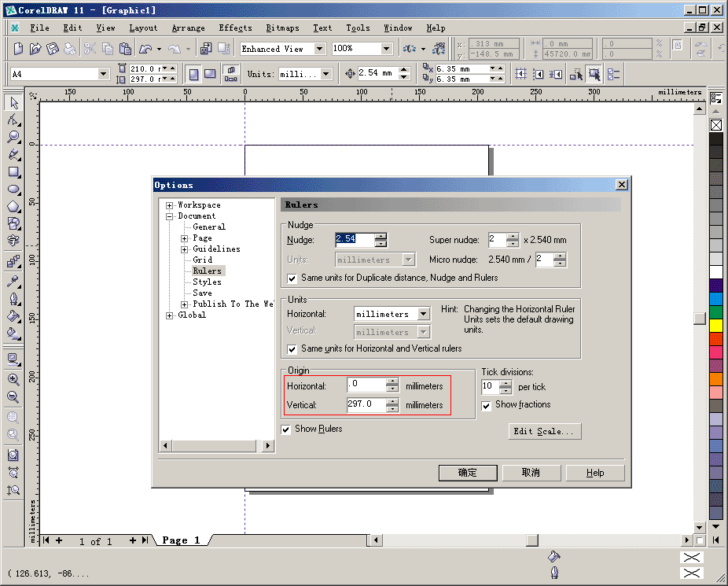Viewport: 728px width, 586px height.
Task: Close the Options dialog
Action: tap(622, 185)
